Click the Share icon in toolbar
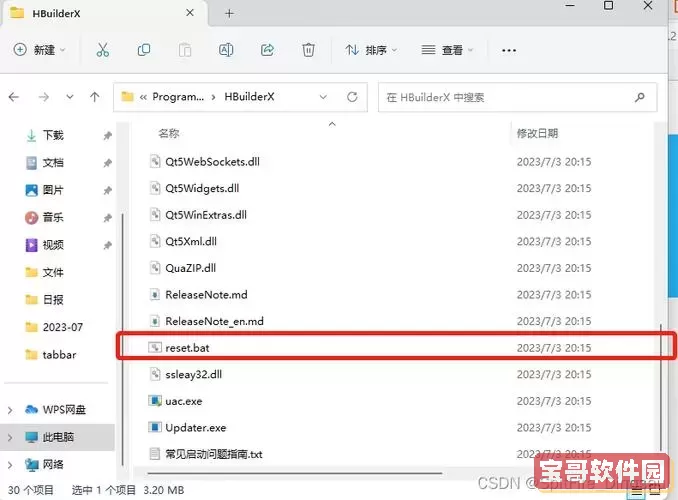The width and height of the screenshot is (678, 500). 267,50
